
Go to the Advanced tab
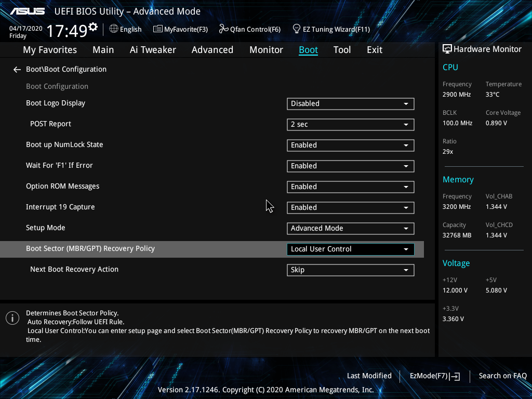pos(212,50)
